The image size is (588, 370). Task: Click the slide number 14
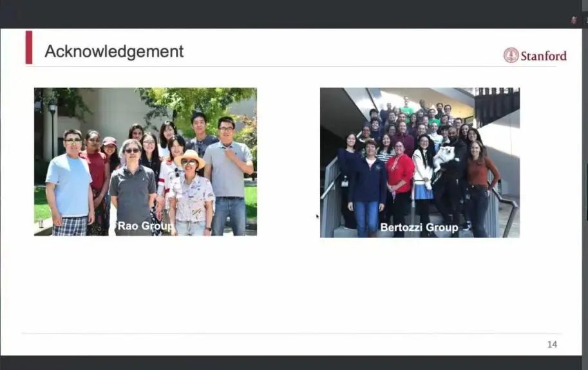[x=552, y=344]
